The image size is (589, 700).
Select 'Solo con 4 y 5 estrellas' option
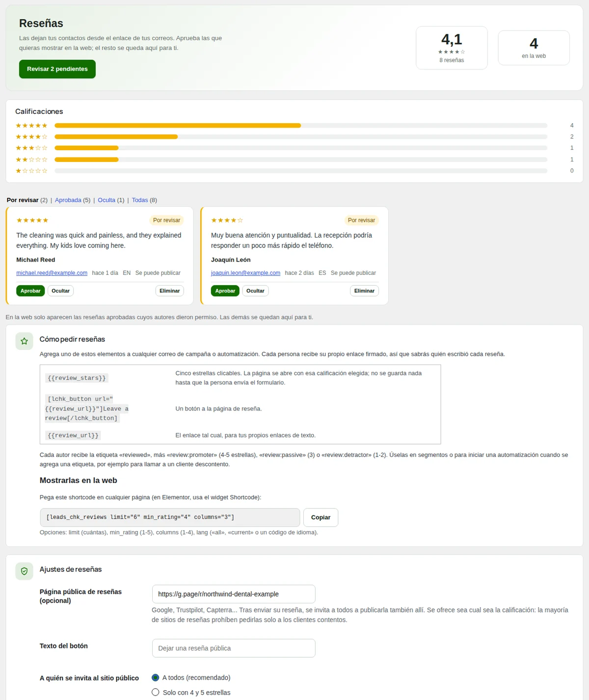tap(156, 693)
